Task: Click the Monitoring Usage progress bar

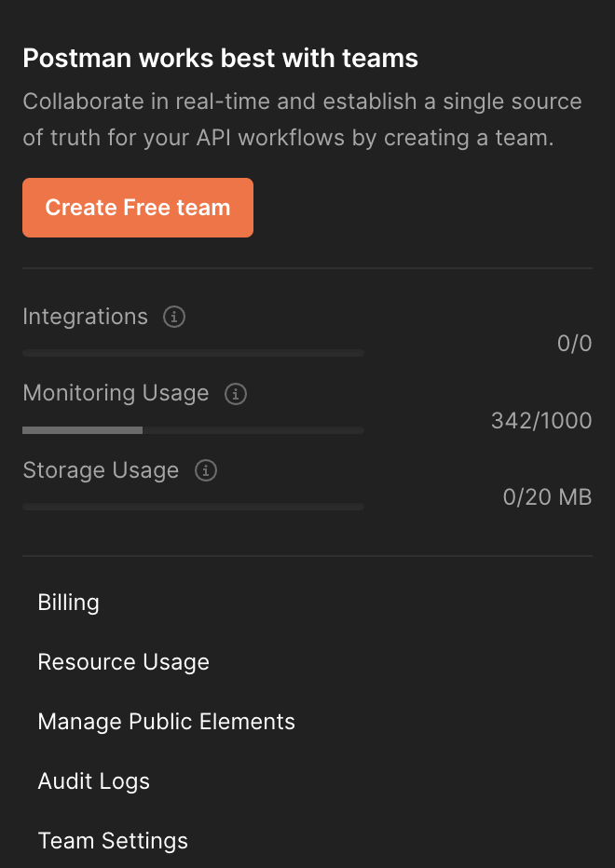Action: (193, 430)
